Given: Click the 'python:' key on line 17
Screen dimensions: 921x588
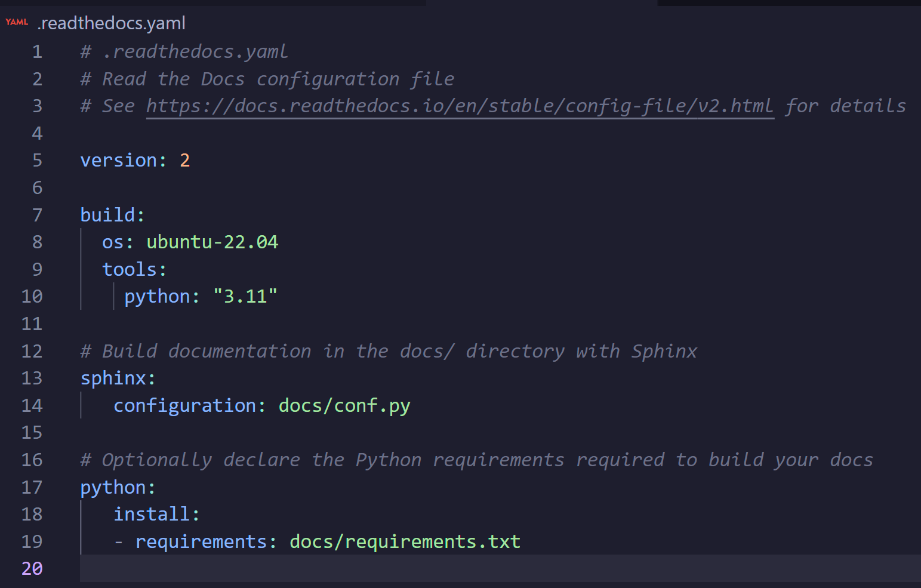Looking at the screenshot, I should pos(118,488).
